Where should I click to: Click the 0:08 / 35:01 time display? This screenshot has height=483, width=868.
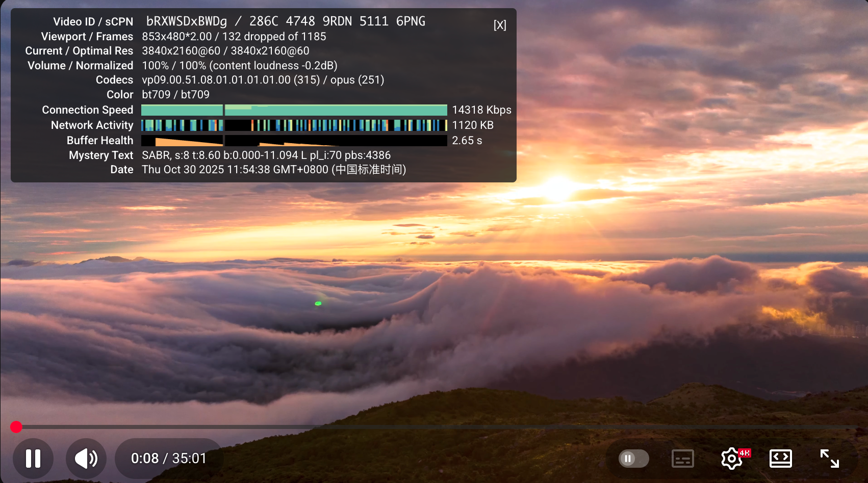168,459
